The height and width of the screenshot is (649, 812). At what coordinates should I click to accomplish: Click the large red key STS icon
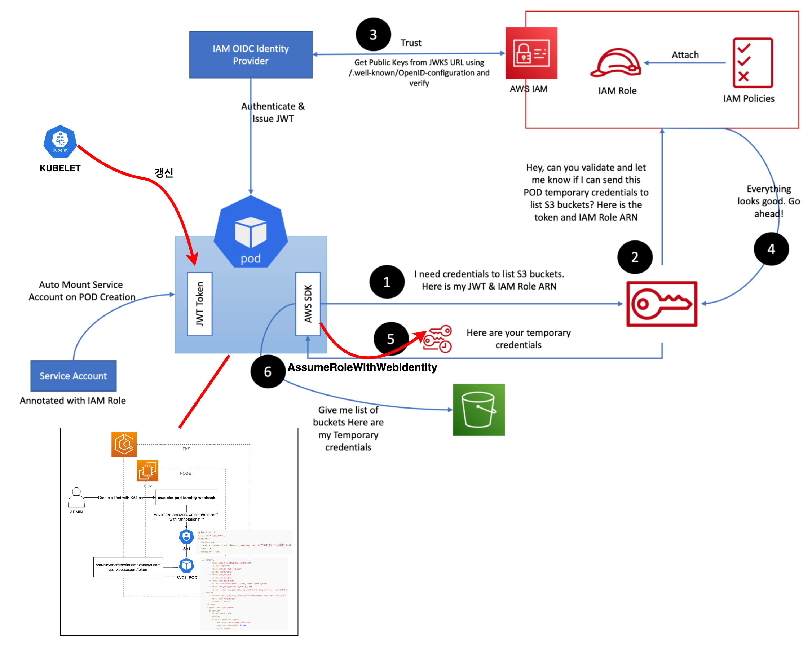[x=662, y=304]
